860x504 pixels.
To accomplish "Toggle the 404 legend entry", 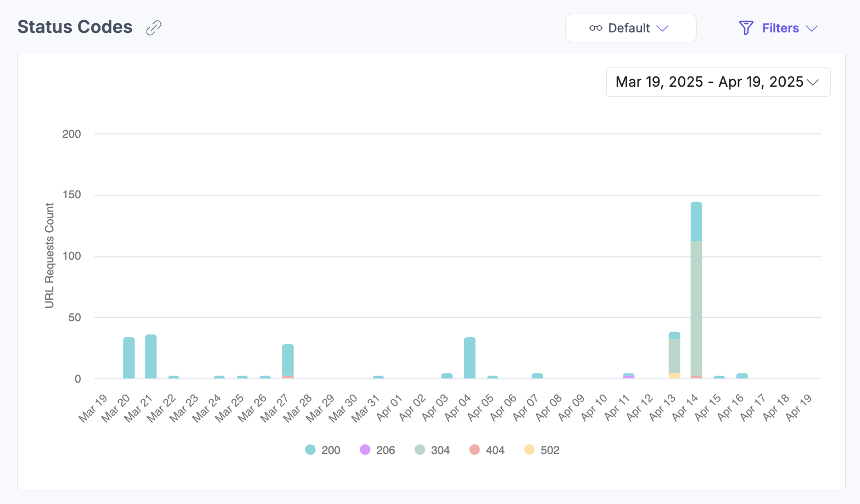I will [x=487, y=450].
